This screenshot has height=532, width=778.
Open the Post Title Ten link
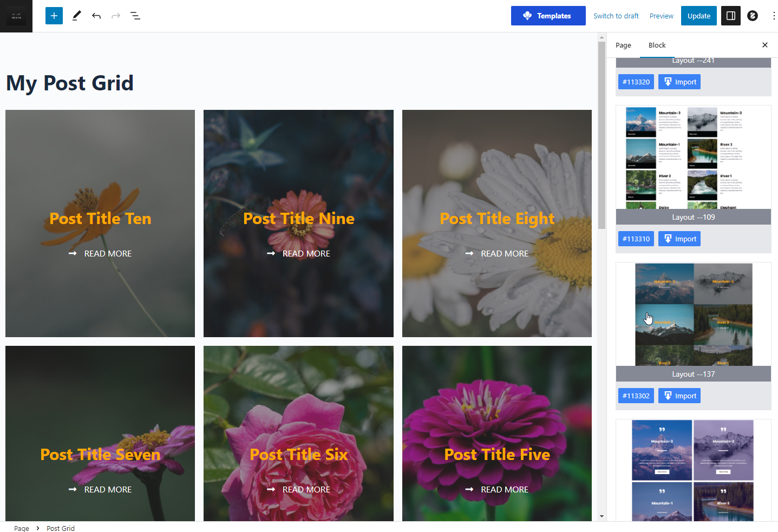pos(100,218)
